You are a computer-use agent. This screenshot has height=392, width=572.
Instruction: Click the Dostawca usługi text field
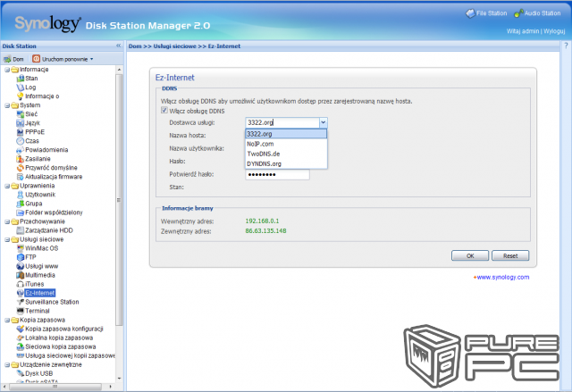click(282, 122)
